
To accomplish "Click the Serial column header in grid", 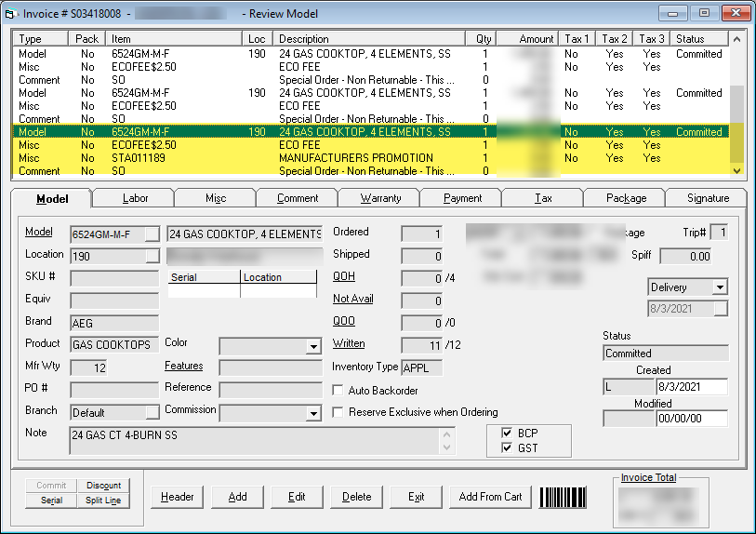I will [x=204, y=277].
